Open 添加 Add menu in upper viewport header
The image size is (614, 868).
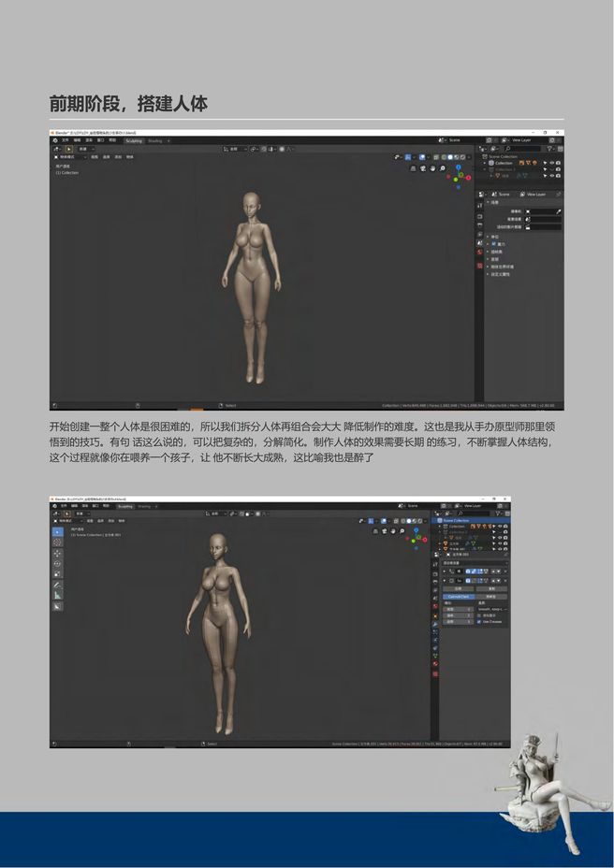click(118, 157)
